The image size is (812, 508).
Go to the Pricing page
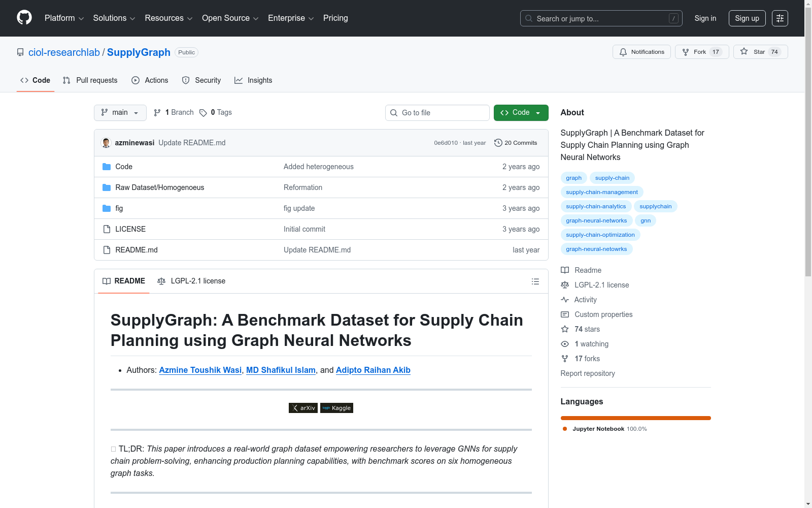(x=335, y=18)
